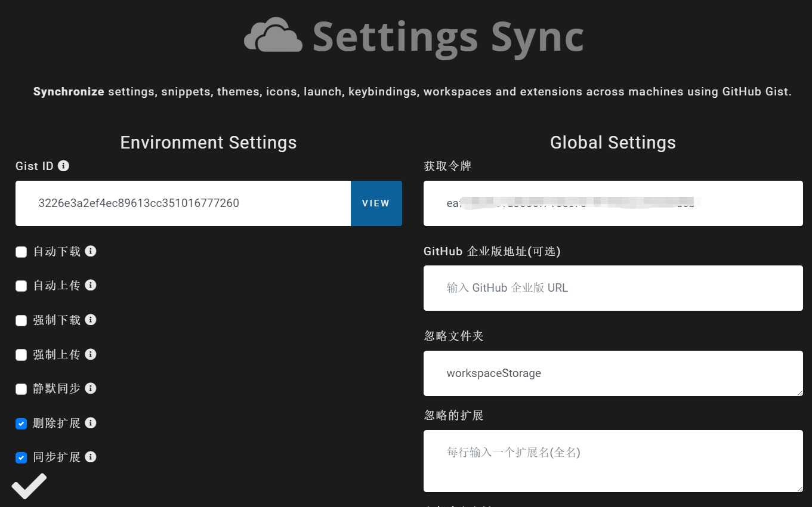Image resolution: width=812 pixels, height=507 pixels.
Task: Click the Gist ID label text
Action: [35, 166]
